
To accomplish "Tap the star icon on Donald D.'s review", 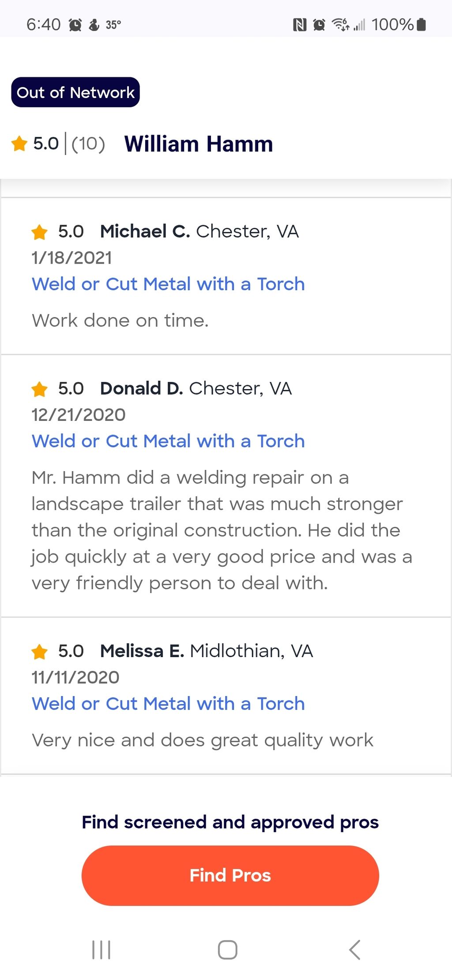I will [x=40, y=389].
